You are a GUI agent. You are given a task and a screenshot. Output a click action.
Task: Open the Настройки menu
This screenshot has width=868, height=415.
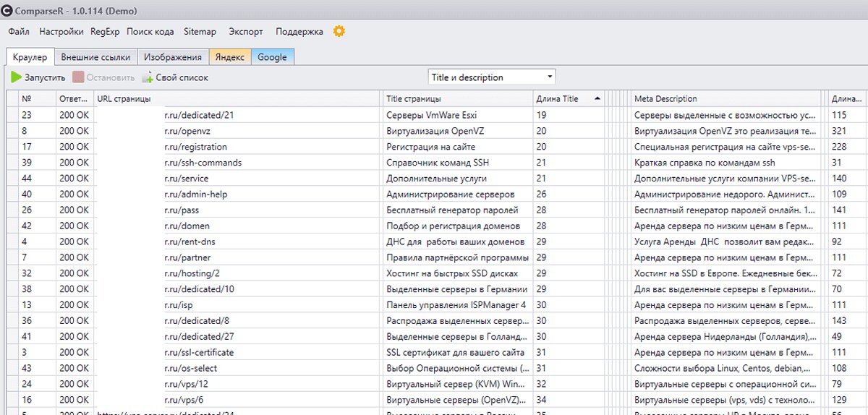61,32
